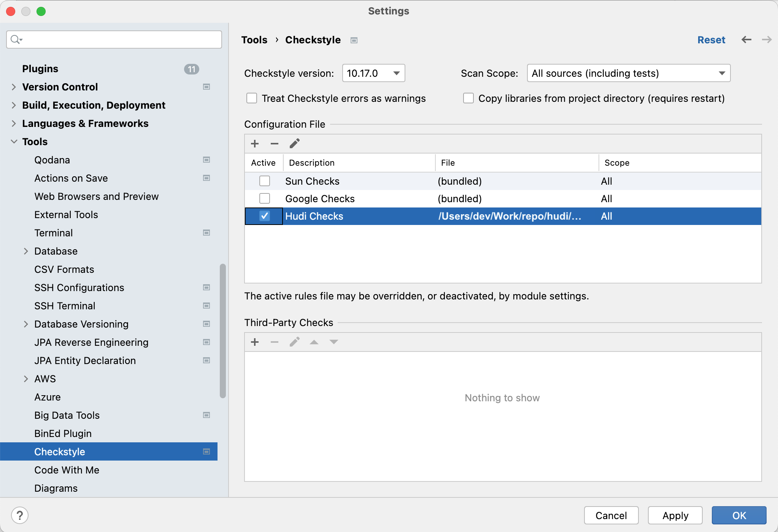Enable Treat Checkstyle errors as warnings
778x532 pixels.
pos(252,98)
